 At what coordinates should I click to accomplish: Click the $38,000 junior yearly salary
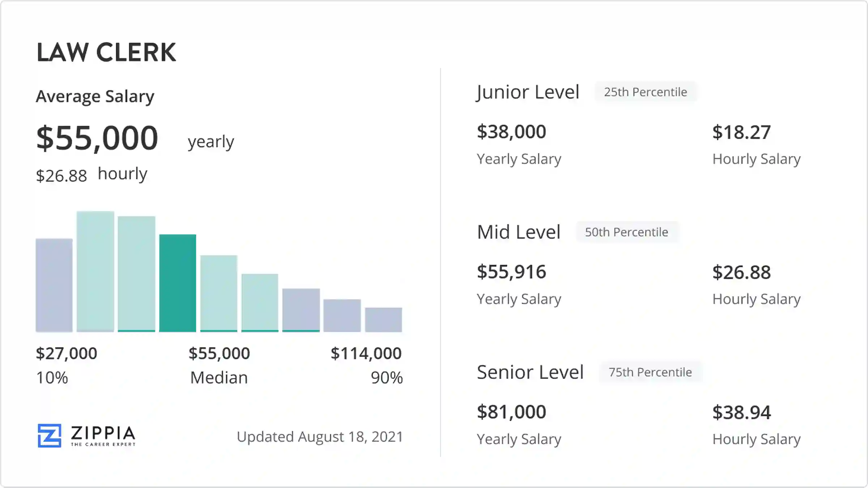click(511, 132)
